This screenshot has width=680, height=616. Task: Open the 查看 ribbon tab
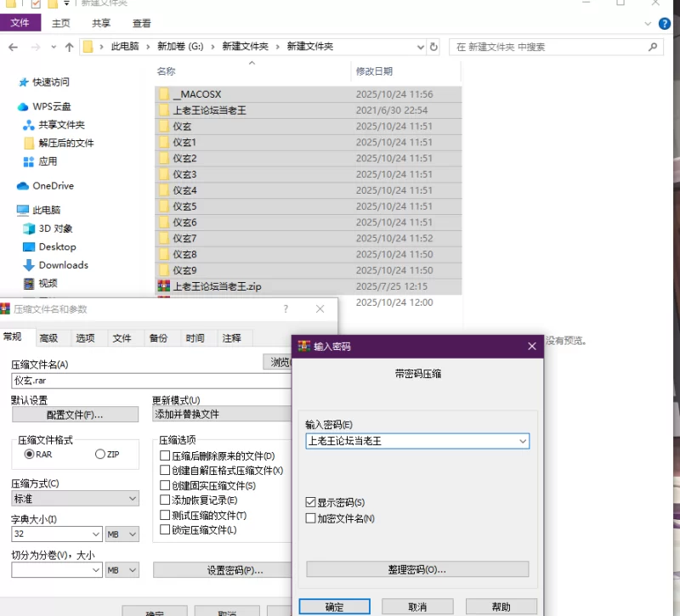[141, 23]
